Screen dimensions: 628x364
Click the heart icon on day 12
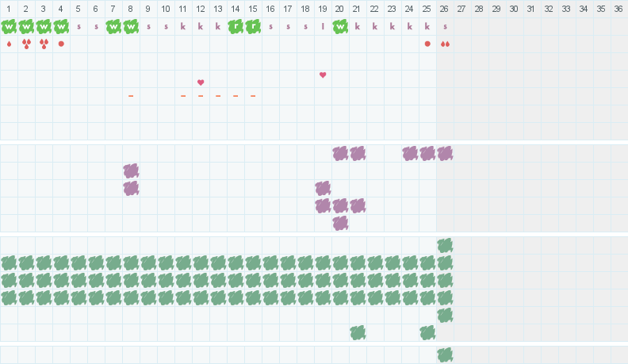pyautogui.click(x=201, y=82)
